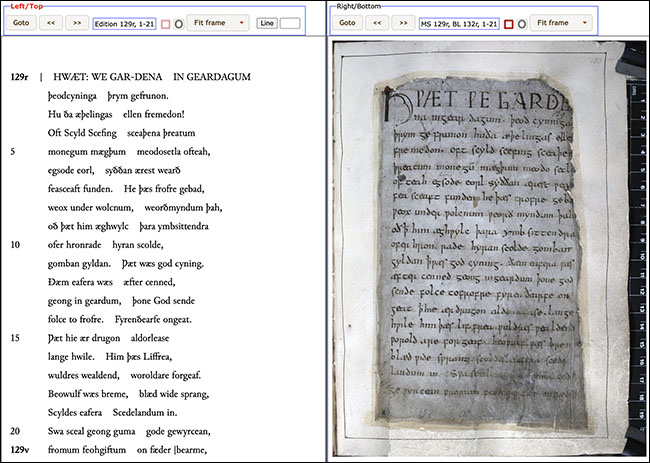This screenshot has width=650, height=463.
Task: Open Fit frame dropdown in Left/Top panel
Action: [x=218, y=23]
